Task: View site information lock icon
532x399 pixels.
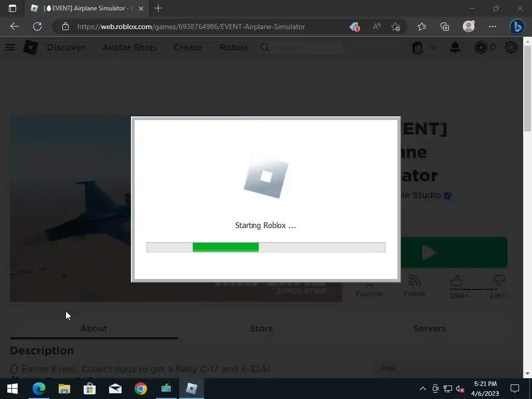Action: pos(65,26)
